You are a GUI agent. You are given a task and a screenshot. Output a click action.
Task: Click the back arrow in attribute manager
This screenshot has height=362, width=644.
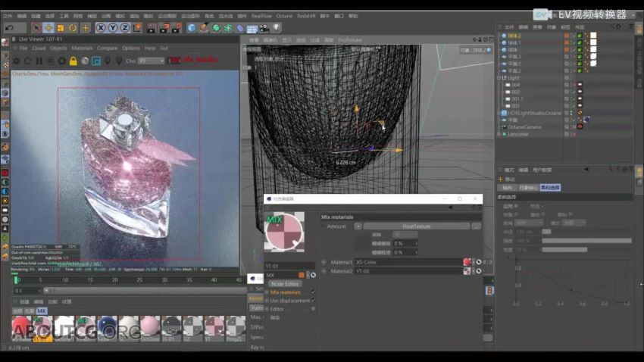[x=586, y=169]
